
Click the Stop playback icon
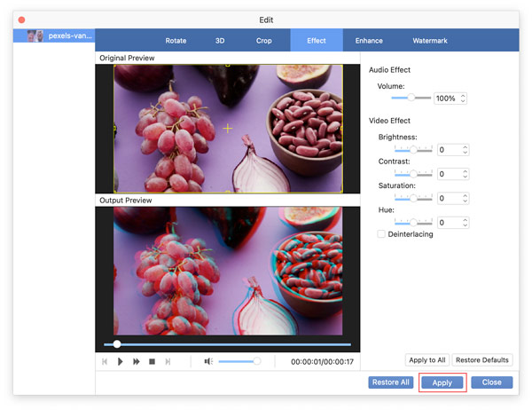click(x=152, y=362)
